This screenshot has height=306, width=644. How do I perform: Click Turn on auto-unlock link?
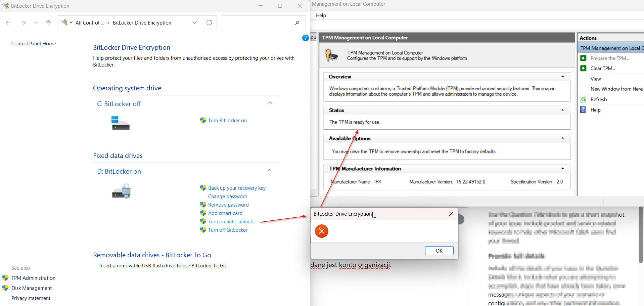(230, 222)
